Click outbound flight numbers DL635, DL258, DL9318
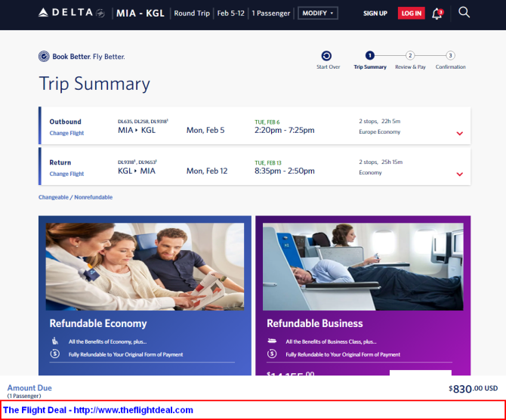Image resolution: width=506 pixels, height=420 pixels. [x=143, y=122]
